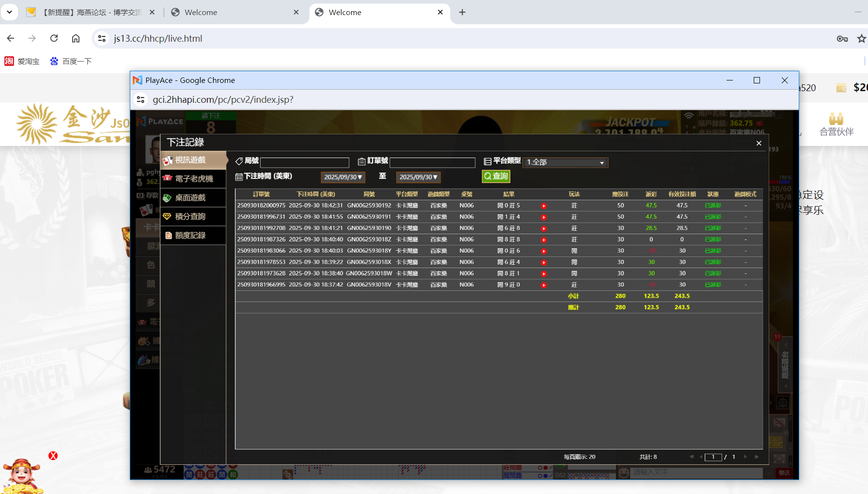Screen dimensions: 868x494
Task: Open the end date 2025/09/30 dropdown
Action: pos(418,177)
